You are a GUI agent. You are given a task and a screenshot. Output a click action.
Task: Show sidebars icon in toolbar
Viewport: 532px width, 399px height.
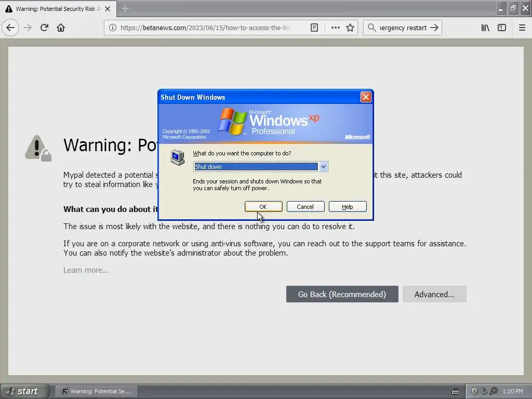(502, 28)
